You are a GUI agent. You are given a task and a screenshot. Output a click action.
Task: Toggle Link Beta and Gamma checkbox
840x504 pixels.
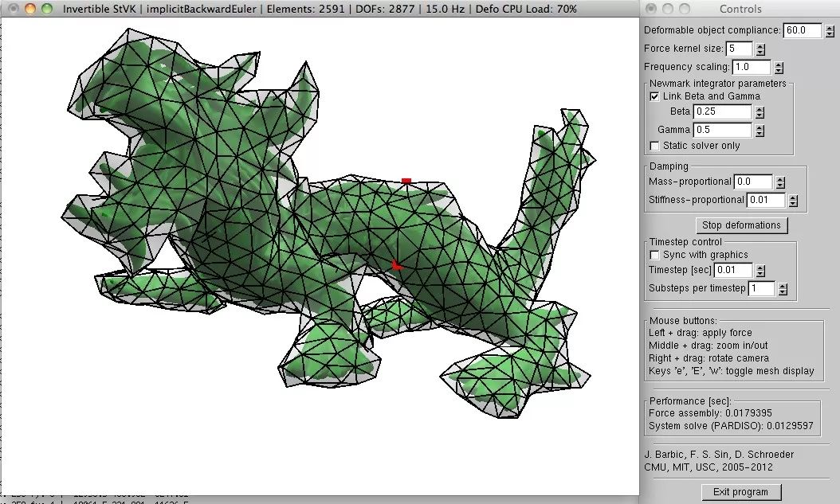click(x=654, y=97)
